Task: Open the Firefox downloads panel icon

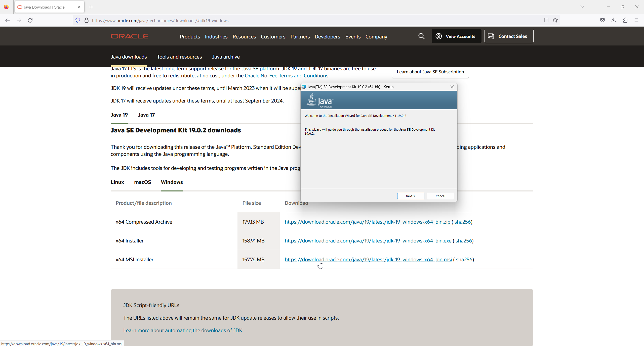Action: (614, 20)
